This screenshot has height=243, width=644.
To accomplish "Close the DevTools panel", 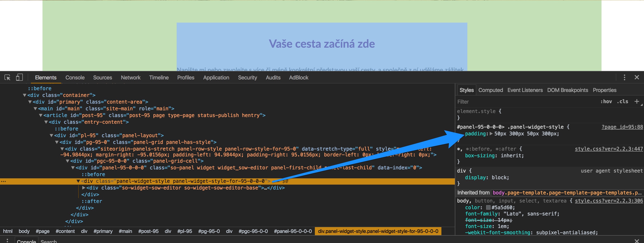I will [636, 78].
